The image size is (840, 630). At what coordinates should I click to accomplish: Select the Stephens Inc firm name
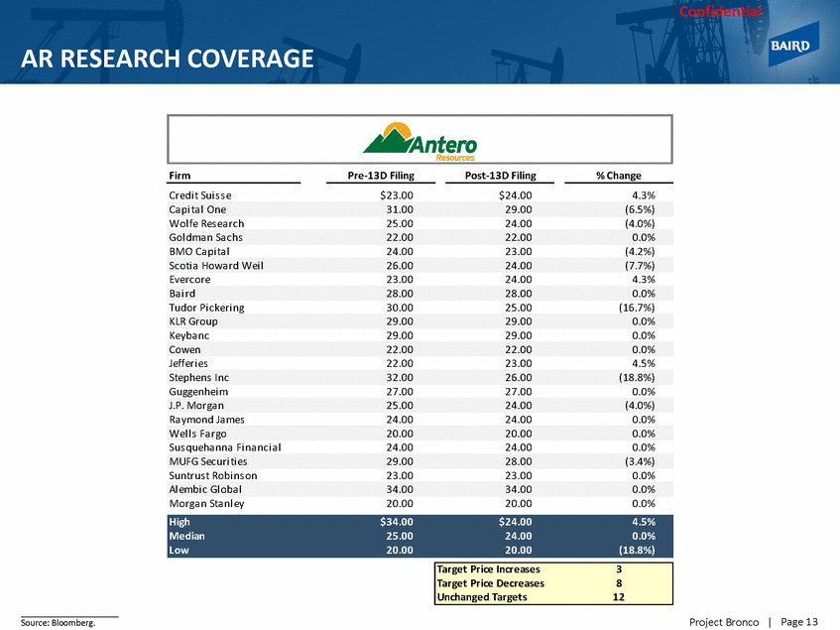pyautogui.click(x=199, y=378)
